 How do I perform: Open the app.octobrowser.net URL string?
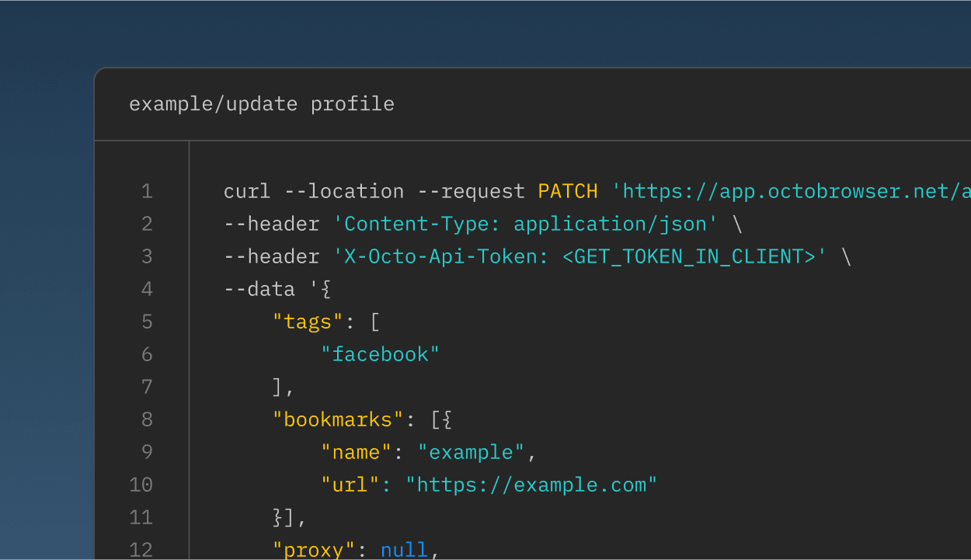click(792, 191)
